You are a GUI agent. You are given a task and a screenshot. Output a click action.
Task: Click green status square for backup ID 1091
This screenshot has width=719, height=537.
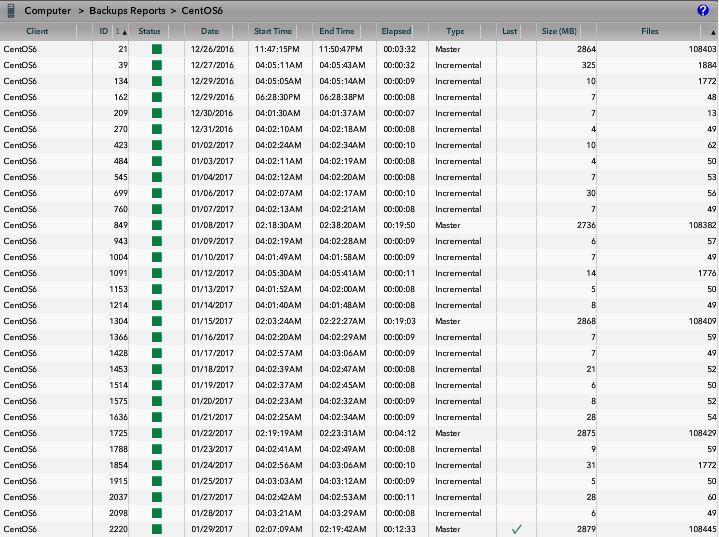pyautogui.click(x=157, y=273)
